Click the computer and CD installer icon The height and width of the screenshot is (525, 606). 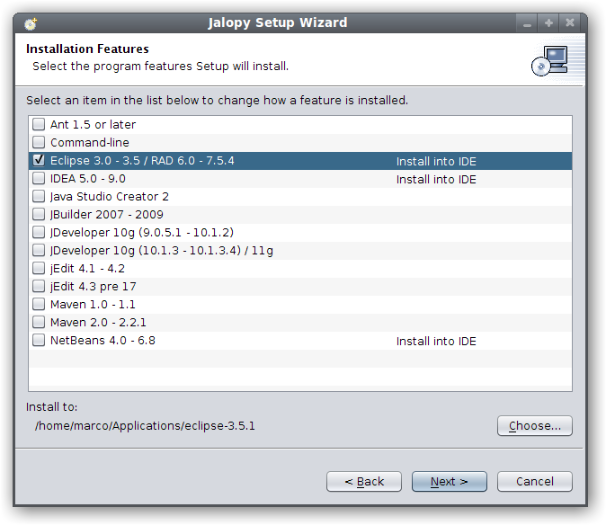coord(550,61)
